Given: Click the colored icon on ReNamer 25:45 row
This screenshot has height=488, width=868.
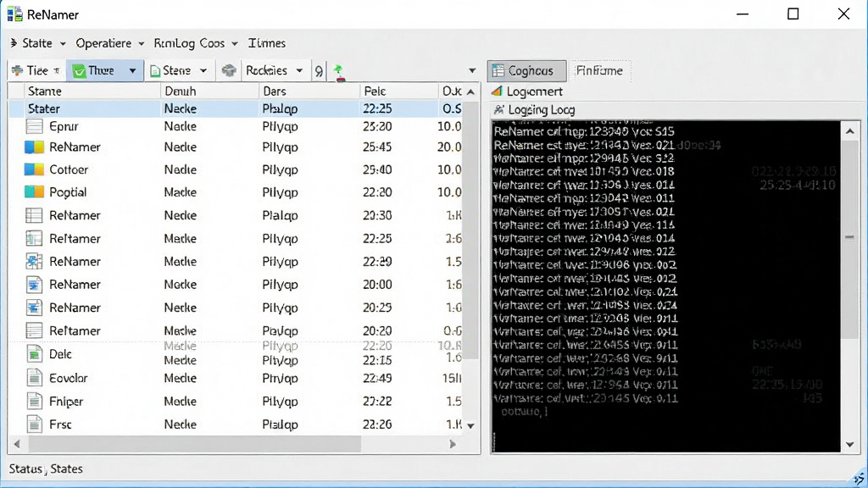Looking at the screenshot, I should [x=34, y=147].
